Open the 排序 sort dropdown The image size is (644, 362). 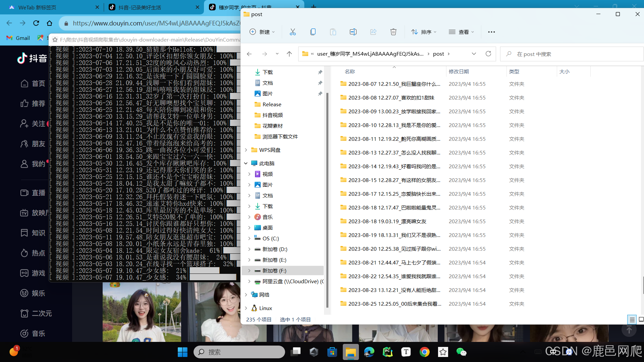click(x=424, y=32)
